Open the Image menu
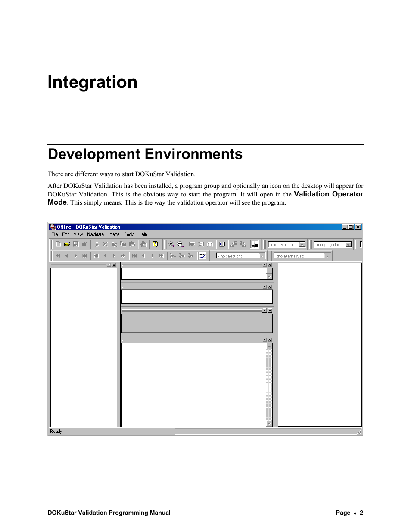The image size is (411, 532). pos(114,235)
